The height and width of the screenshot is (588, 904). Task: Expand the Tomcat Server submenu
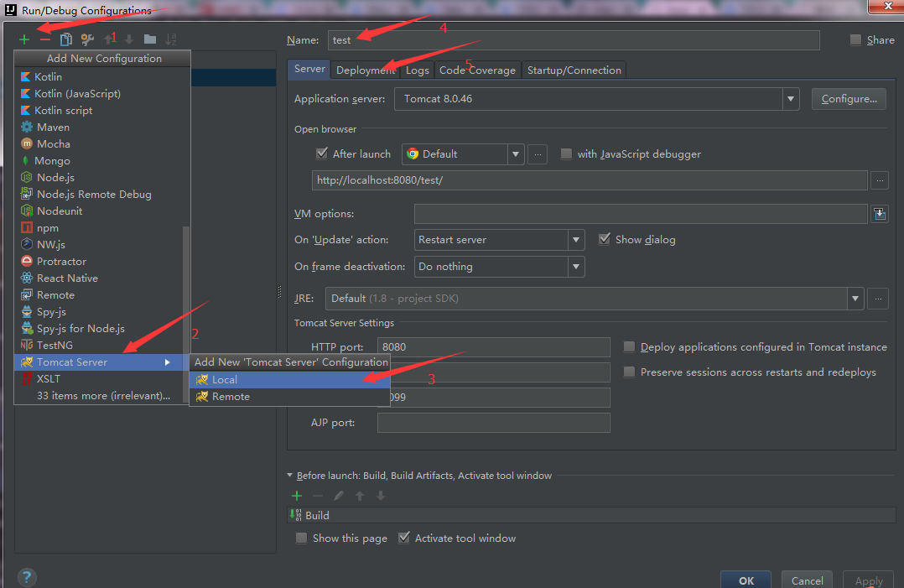tap(99, 362)
